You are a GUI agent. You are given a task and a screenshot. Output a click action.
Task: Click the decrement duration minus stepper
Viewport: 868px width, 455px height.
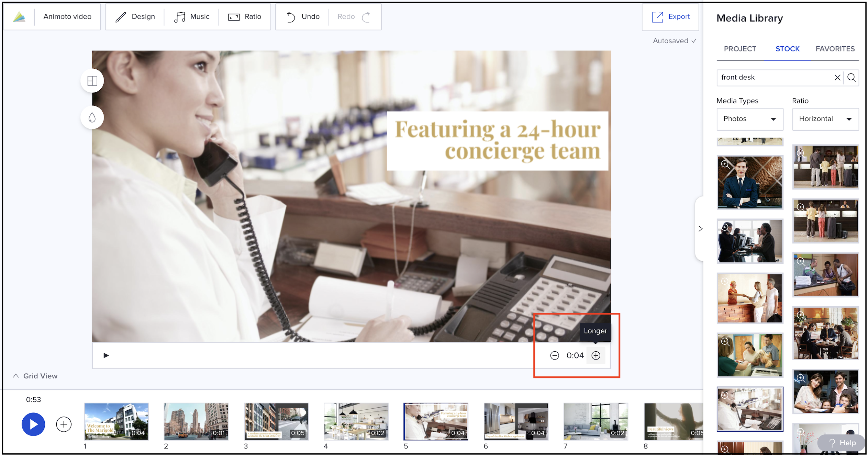[x=554, y=355]
